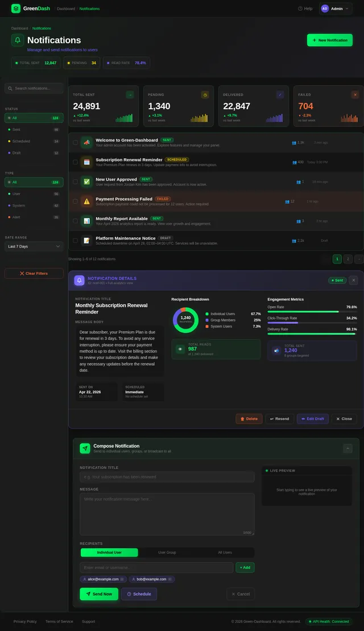Click the bell icon beside Notifications heading
The image size is (364, 631).
coord(18,40)
